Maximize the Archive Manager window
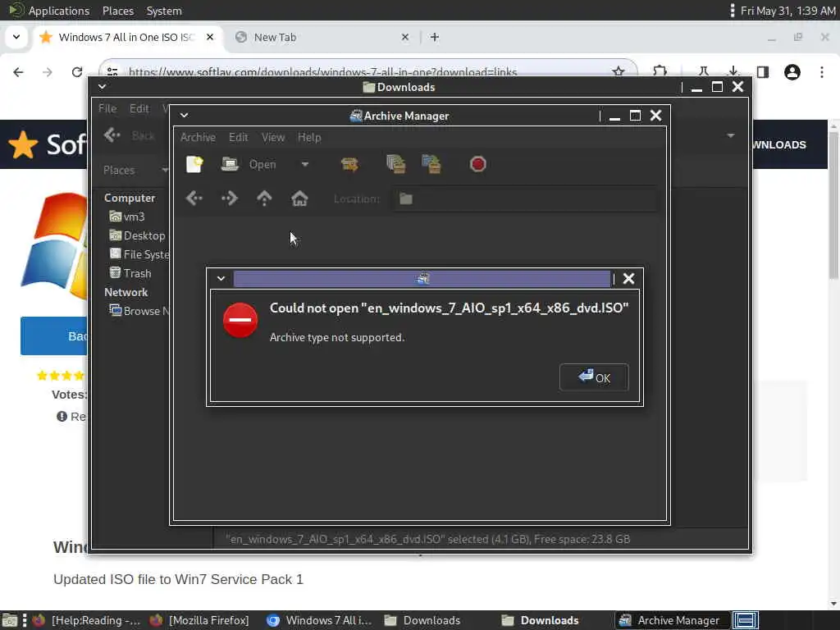The width and height of the screenshot is (840, 630). click(x=636, y=115)
